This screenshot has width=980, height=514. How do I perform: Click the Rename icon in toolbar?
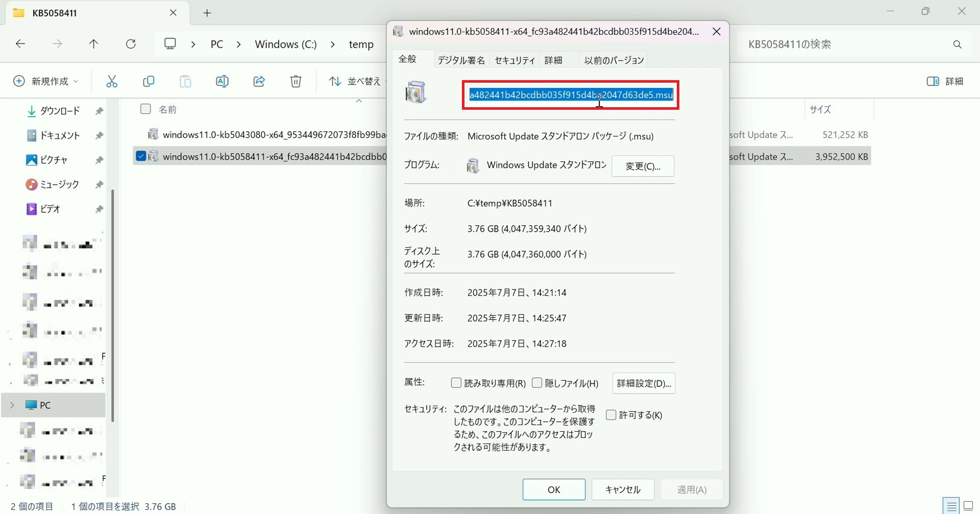(222, 82)
